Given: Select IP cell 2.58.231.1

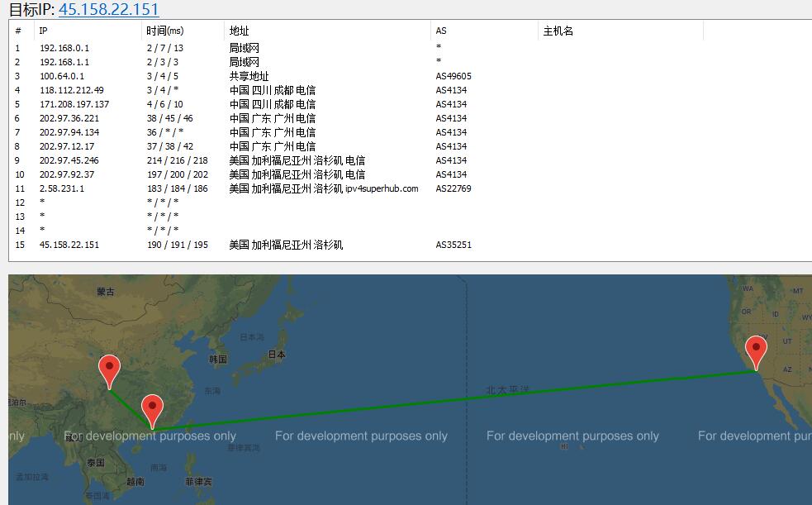Looking at the screenshot, I should click(62, 188).
